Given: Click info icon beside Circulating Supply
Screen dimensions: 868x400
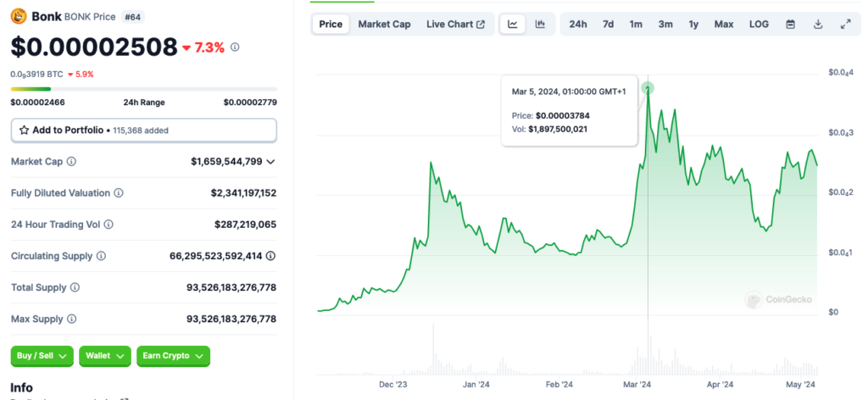Looking at the screenshot, I should click(101, 256).
